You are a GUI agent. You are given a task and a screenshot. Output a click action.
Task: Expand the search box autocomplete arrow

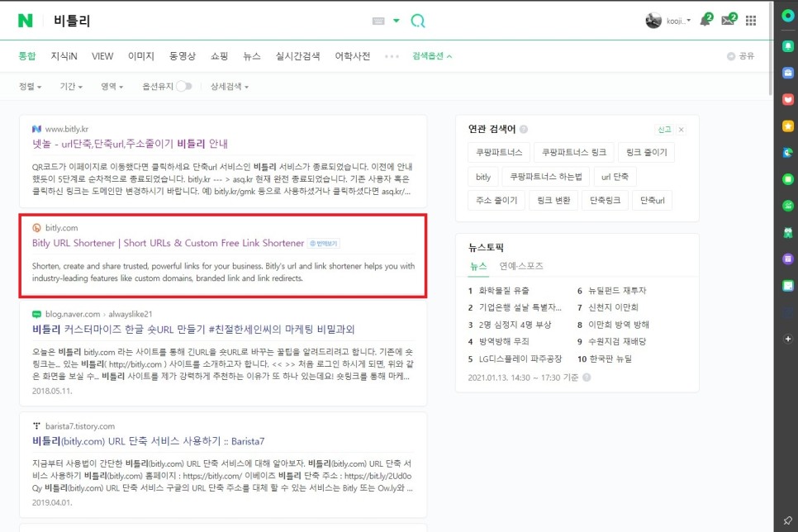tap(397, 21)
